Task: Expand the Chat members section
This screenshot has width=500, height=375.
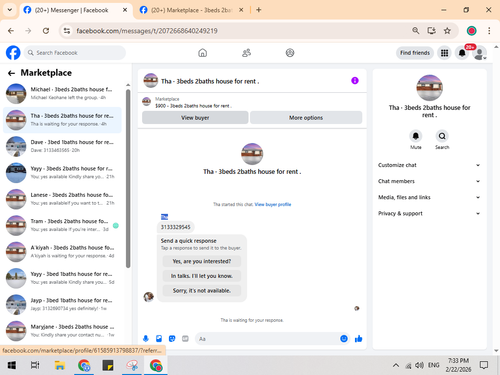Action: pyautogui.click(x=429, y=181)
